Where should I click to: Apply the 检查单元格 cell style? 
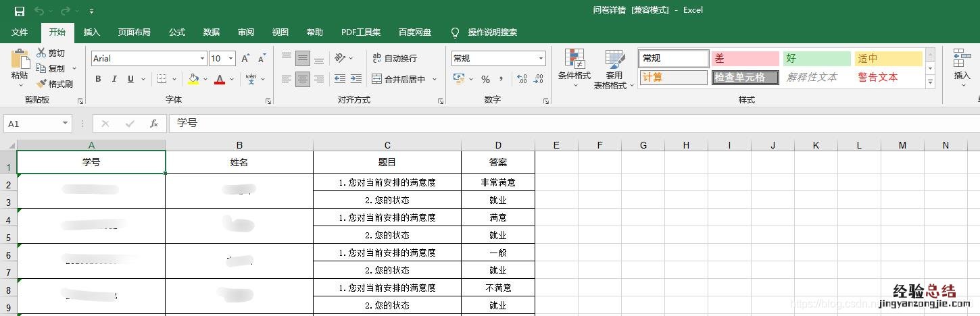coord(745,77)
